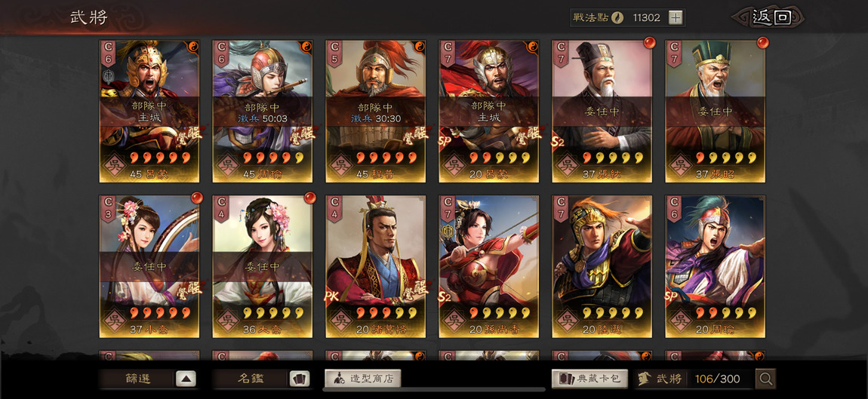Open 張紘 card with red notification

(602, 111)
